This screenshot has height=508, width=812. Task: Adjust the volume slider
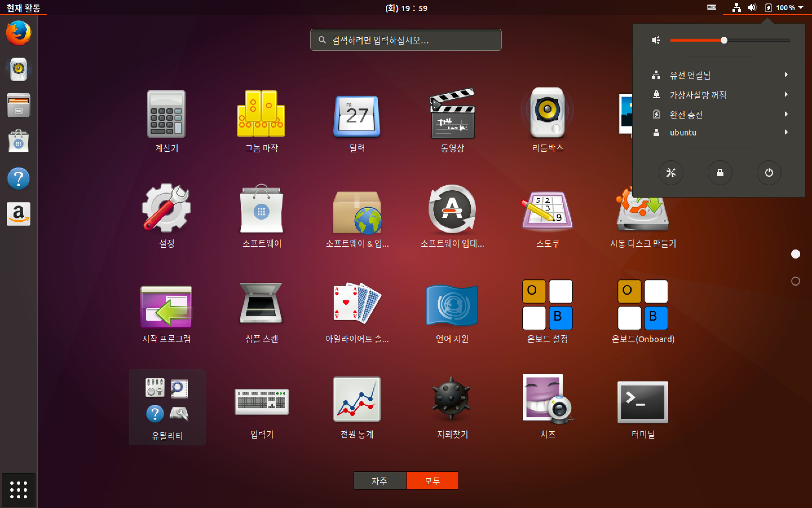[730, 40]
